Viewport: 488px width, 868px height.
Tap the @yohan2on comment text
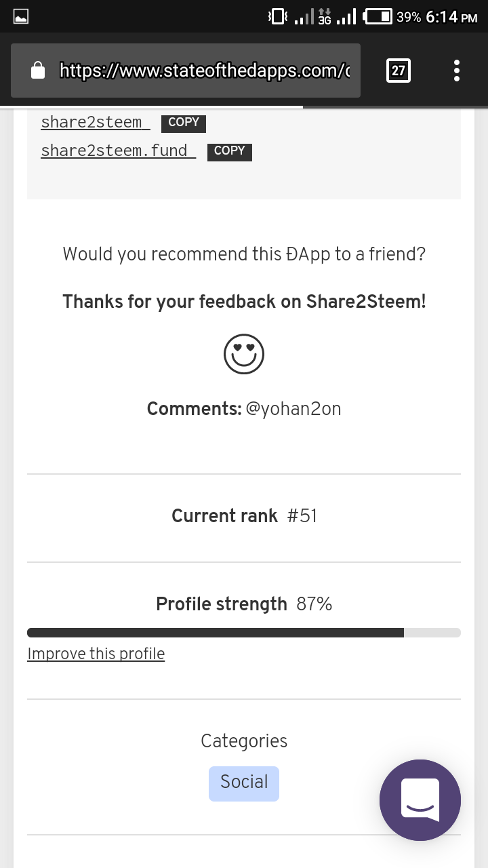(x=293, y=409)
